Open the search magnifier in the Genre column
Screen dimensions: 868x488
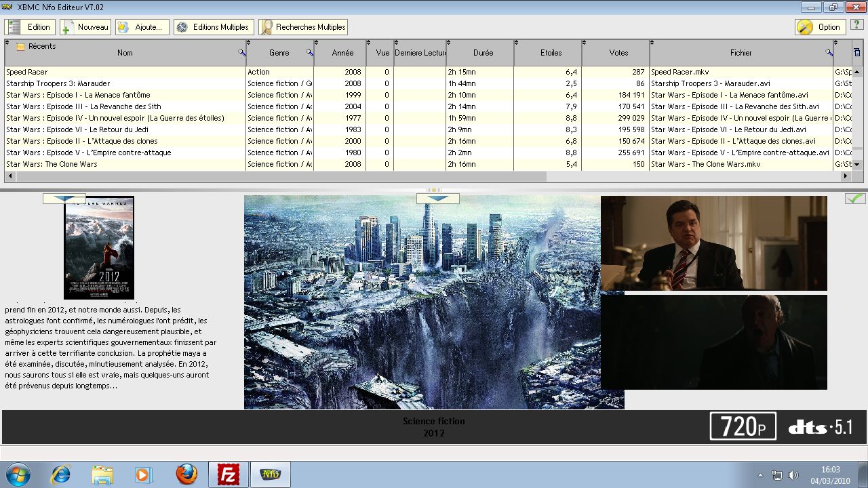(x=310, y=52)
